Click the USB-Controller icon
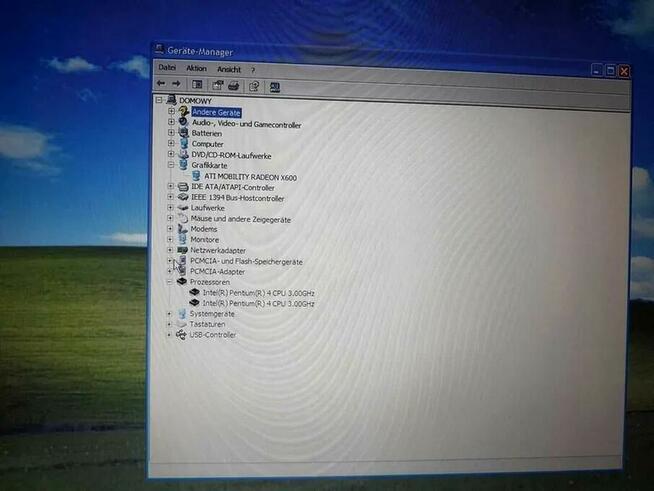 point(181,335)
